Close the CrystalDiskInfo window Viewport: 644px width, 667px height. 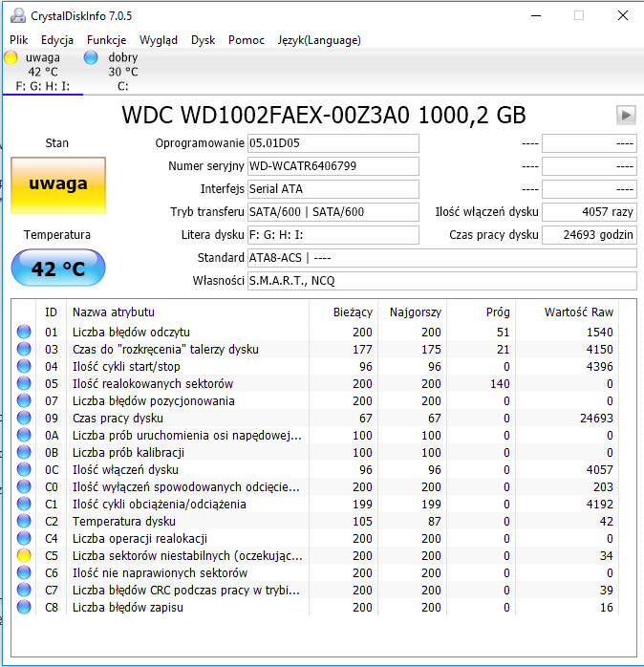[x=623, y=15]
